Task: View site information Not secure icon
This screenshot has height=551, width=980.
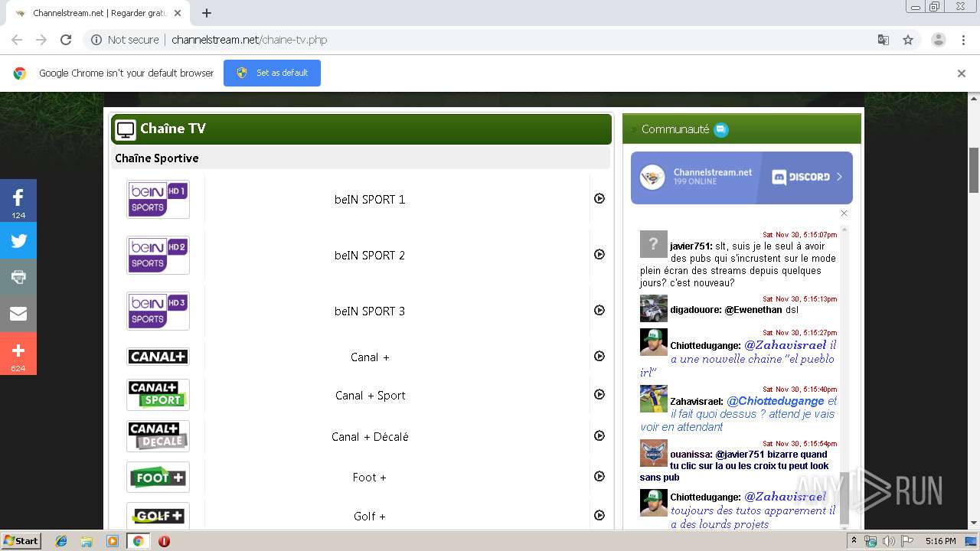Action: (x=96, y=40)
